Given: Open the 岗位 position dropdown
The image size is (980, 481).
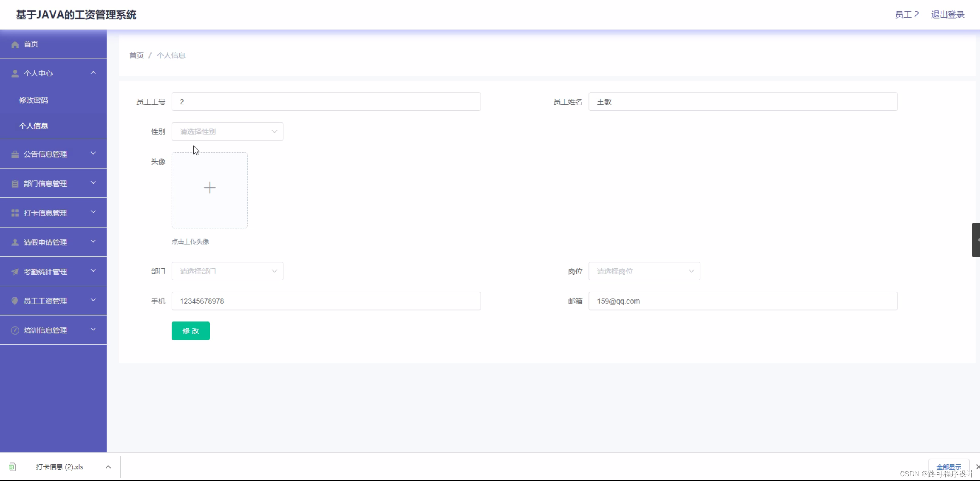Looking at the screenshot, I should 644,271.
